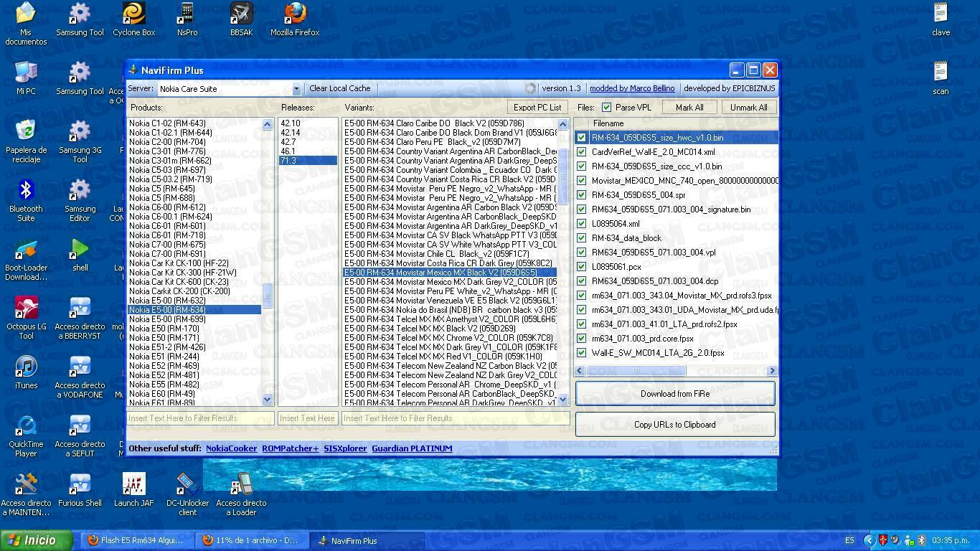
Task: Click the Unmark All button
Action: (748, 108)
